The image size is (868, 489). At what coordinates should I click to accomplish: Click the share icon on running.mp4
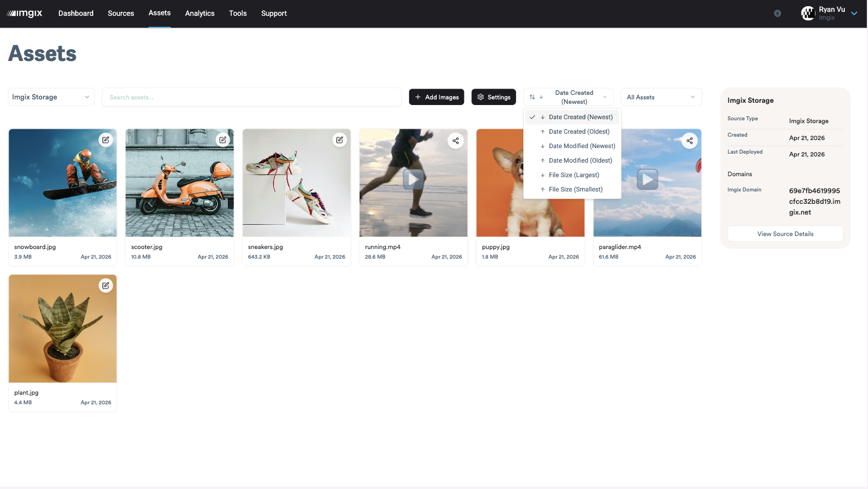click(455, 141)
